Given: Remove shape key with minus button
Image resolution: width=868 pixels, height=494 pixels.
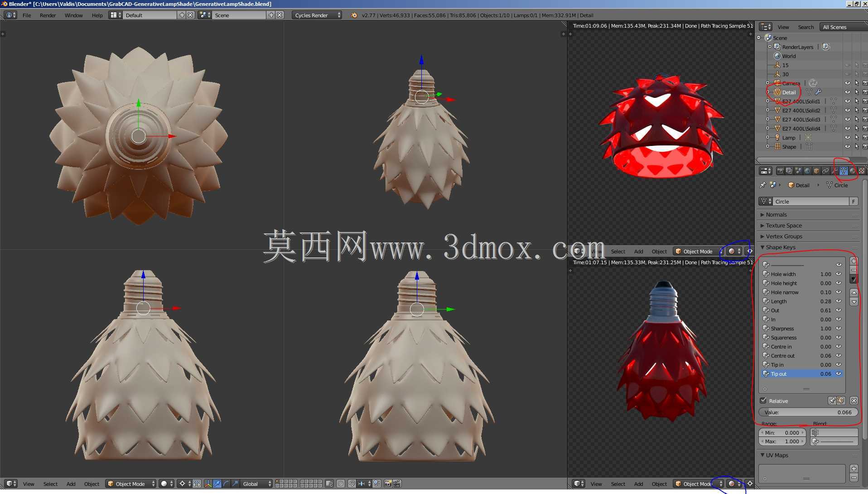Looking at the screenshot, I should 854,270.
